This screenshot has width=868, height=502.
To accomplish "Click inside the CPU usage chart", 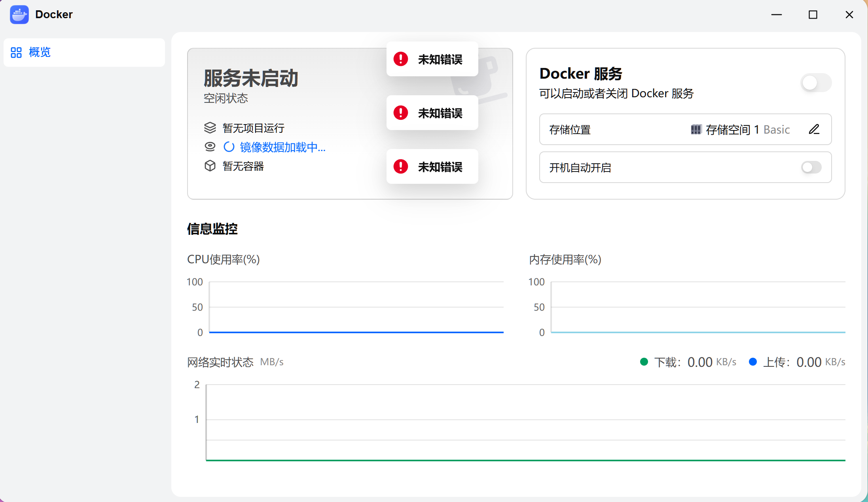I will [x=356, y=307].
